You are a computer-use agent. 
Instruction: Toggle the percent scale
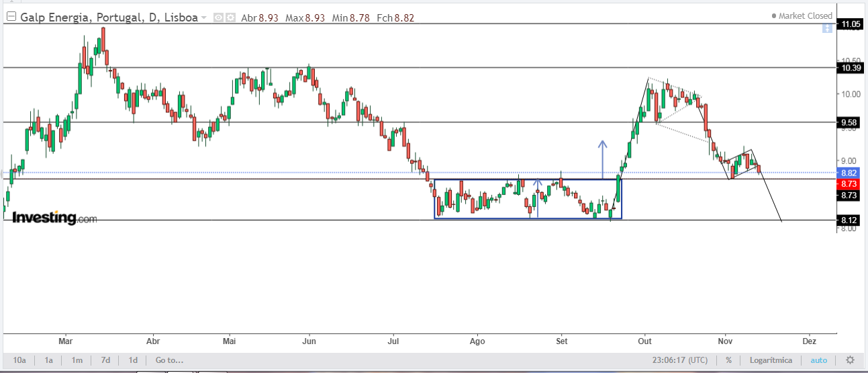point(728,360)
